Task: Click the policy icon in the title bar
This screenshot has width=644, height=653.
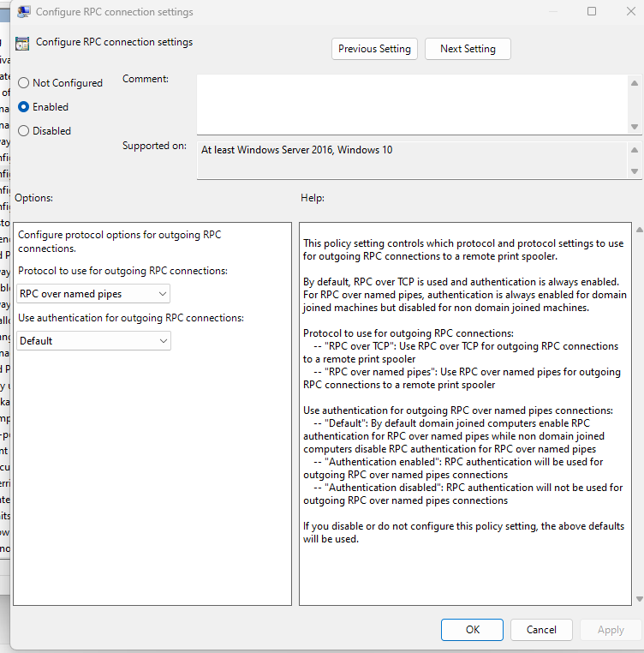Action: coord(24,12)
